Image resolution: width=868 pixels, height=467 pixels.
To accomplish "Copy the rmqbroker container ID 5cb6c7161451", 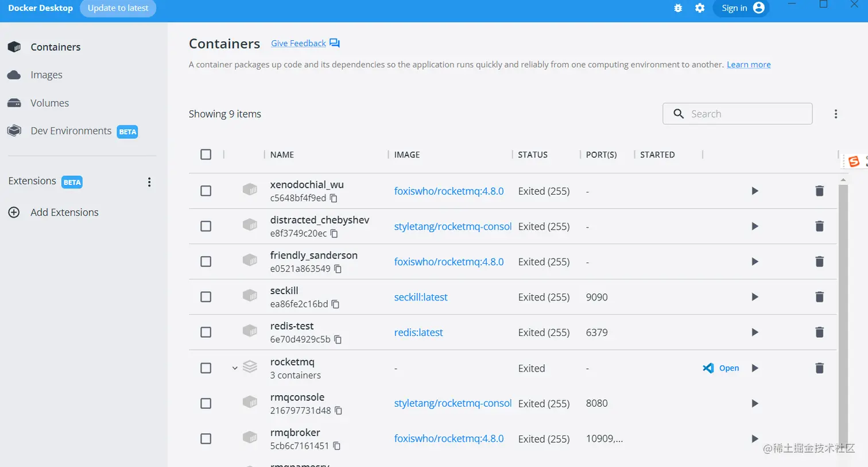I will (337, 446).
